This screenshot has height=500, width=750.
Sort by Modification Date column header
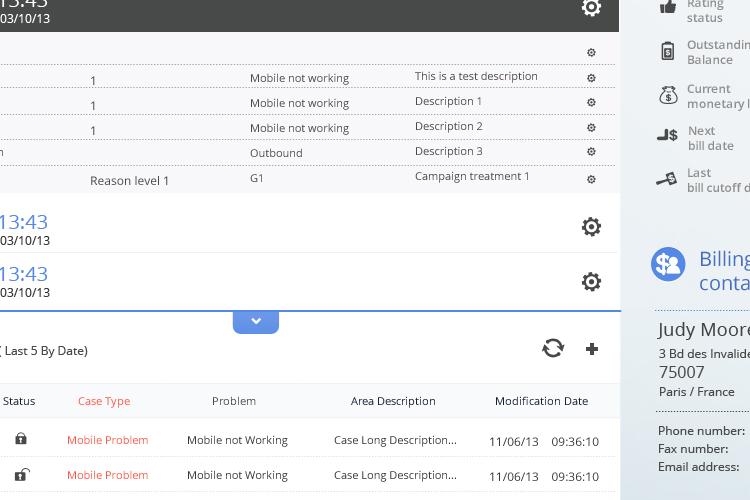(541, 401)
